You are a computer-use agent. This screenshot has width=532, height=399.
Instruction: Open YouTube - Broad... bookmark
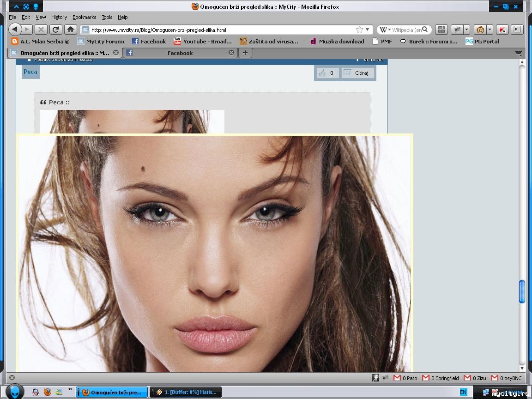pos(203,42)
